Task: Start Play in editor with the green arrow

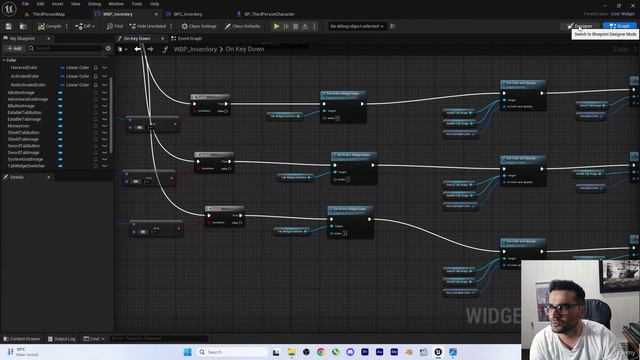Action: click(276, 26)
